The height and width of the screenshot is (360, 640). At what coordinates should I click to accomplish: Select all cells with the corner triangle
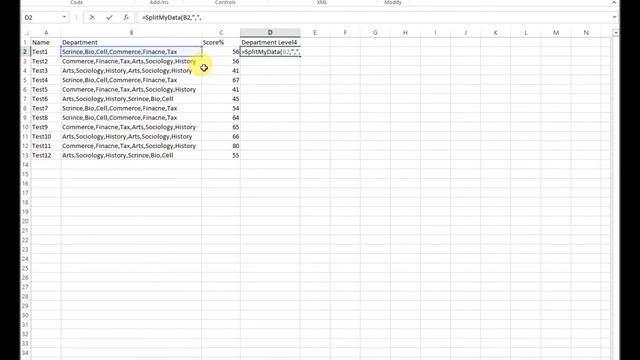pos(26,33)
